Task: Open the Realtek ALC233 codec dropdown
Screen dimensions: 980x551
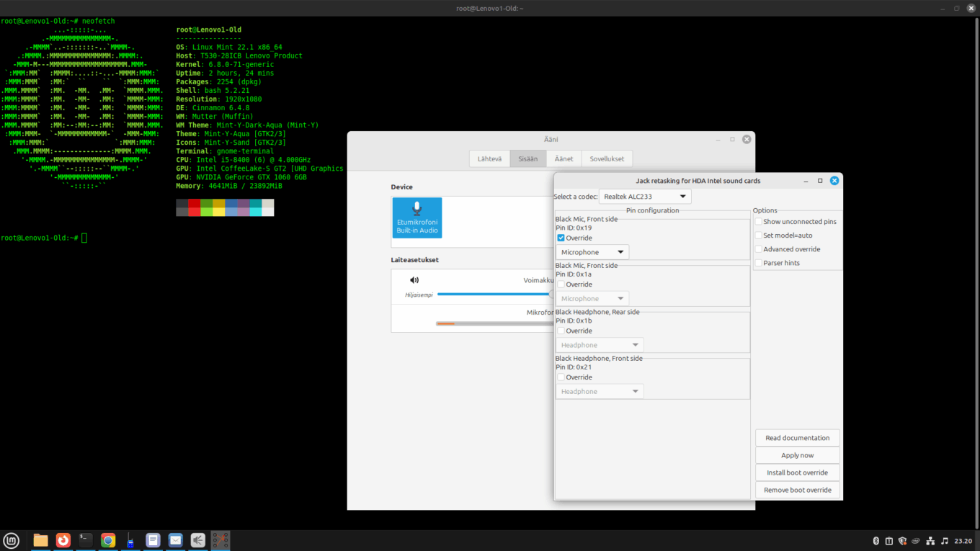Action: click(x=645, y=197)
